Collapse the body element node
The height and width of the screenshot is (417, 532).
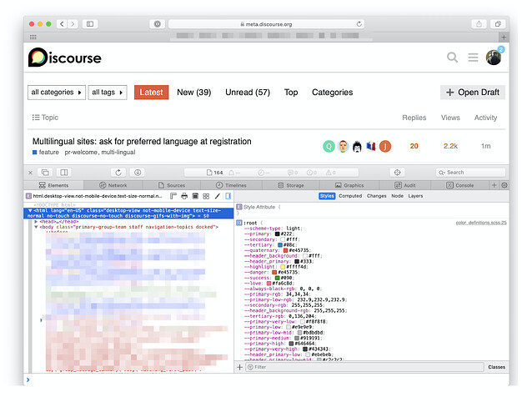[x=36, y=227]
